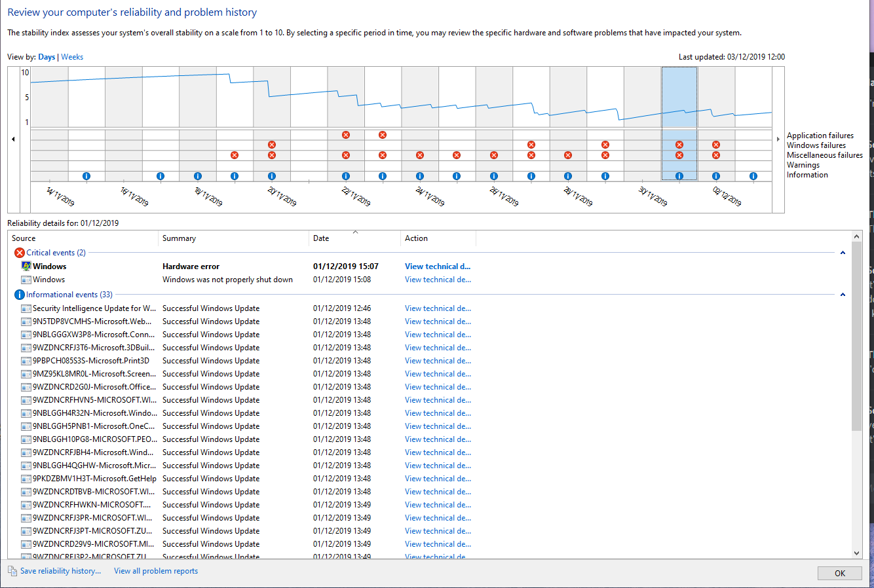This screenshot has height=588, width=874.
Task: Select the 9MZ95KL8MR0L-Microsoft.Screen row
Action: point(429,374)
